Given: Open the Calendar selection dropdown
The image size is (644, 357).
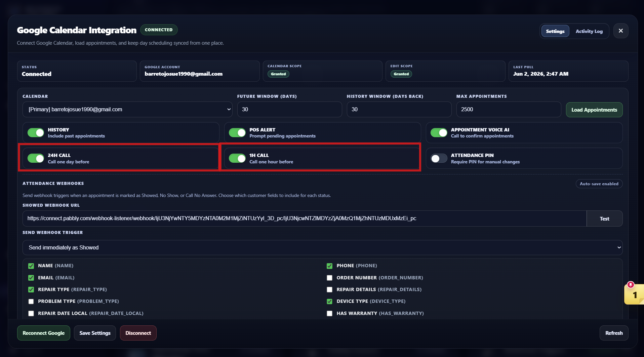Looking at the screenshot, I should click(127, 110).
